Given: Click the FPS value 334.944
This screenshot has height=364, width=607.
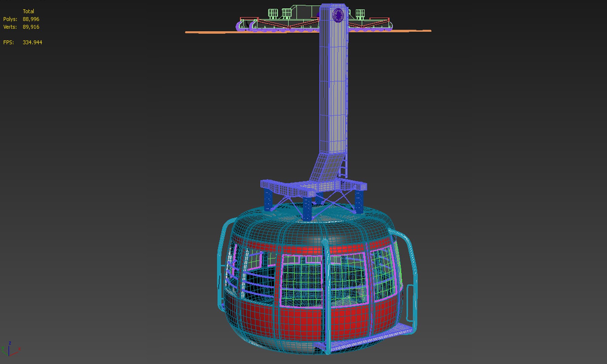Looking at the screenshot, I should coord(32,42).
